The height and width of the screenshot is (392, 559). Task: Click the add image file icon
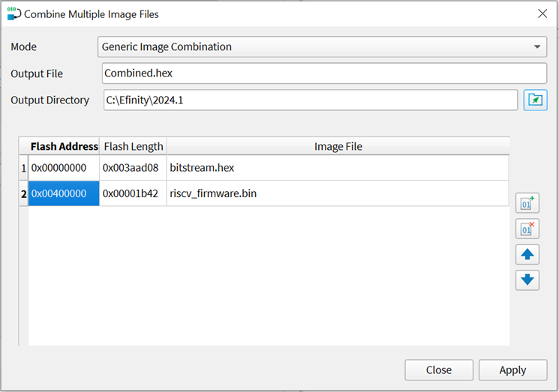[x=527, y=202]
